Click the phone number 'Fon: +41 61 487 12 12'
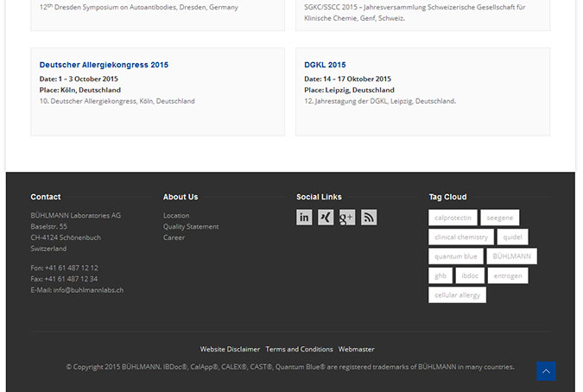The width and height of the screenshot is (583, 392). [x=64, y=268]
